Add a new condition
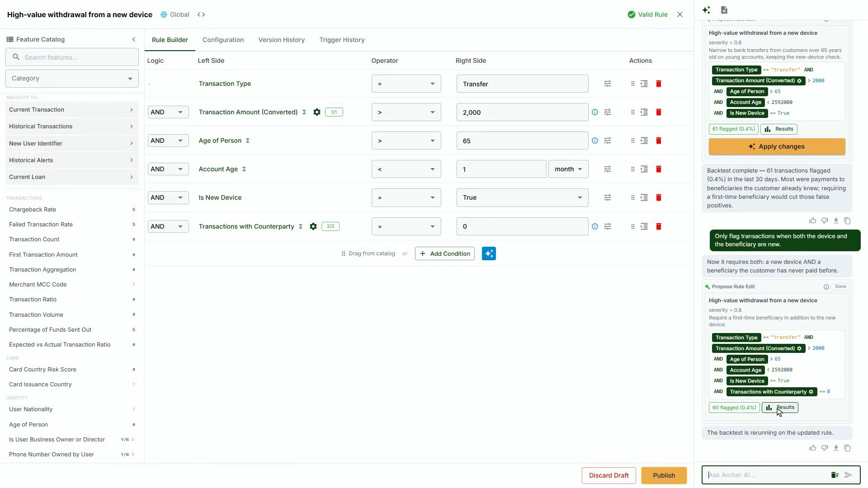The height and width of the screenshot is (488, 868). [445, 253]
